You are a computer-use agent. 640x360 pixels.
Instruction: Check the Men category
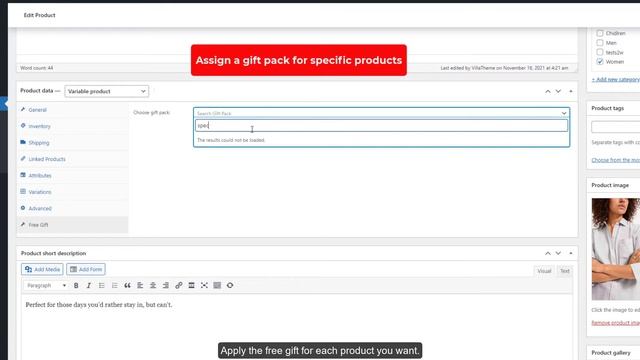click(600, 42)
